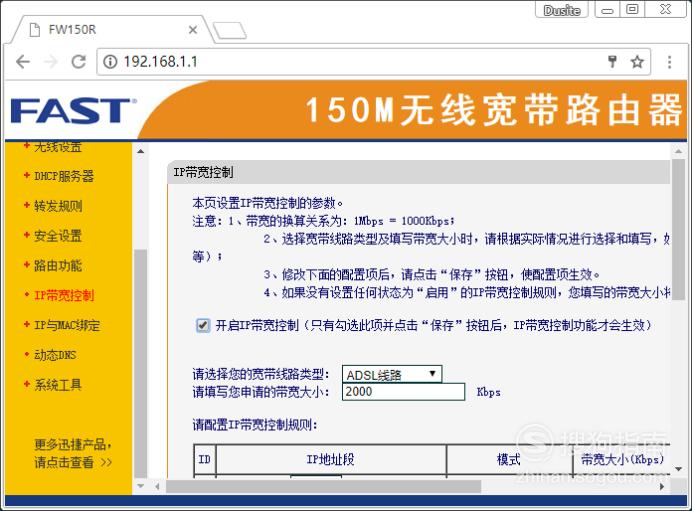
Task: Click the FAST logo
Action: point(73,110)
